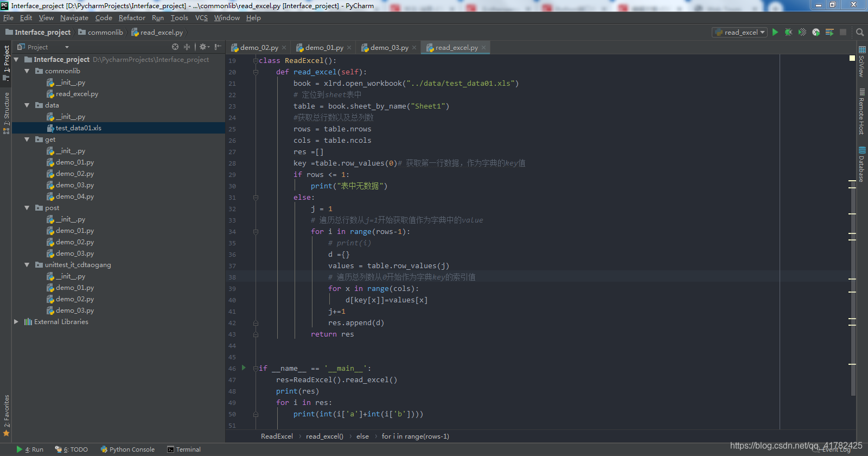Click the concurrency diagram run icon
Screen dimensions: 868x456
pos(829,32)
